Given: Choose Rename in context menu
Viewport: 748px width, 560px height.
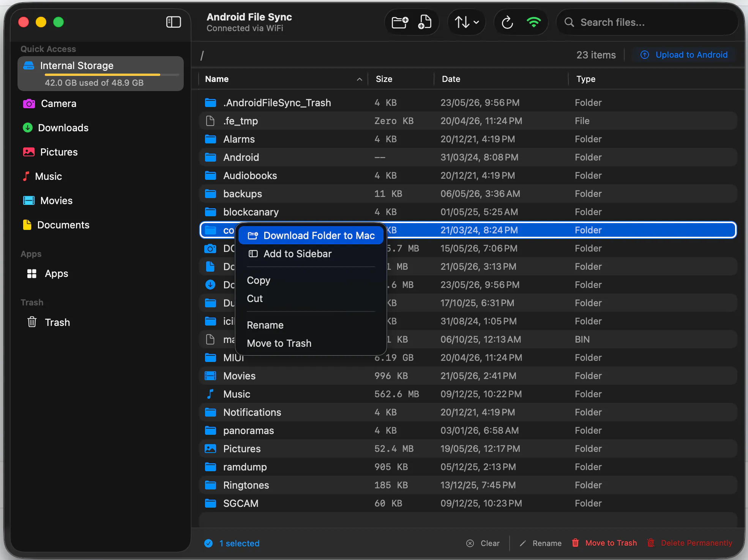Looking at the screenshot, I should (311, 325).
